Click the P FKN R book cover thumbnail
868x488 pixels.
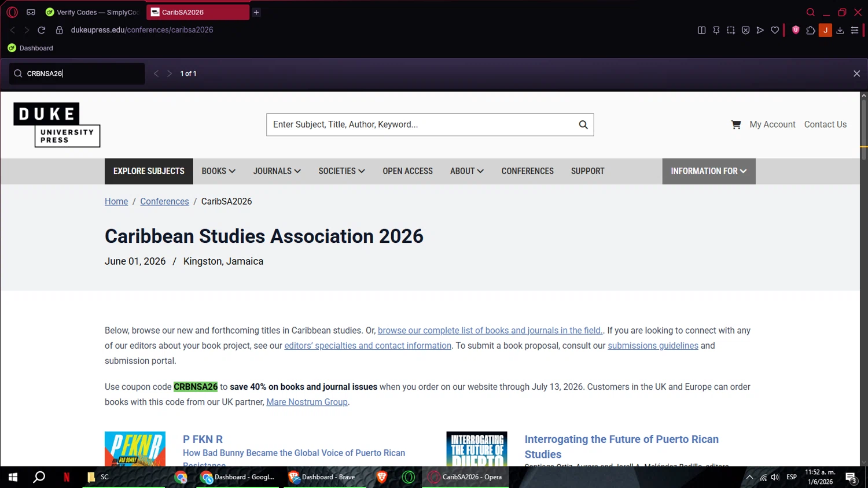pyautogui.click(x=135, y=449)
